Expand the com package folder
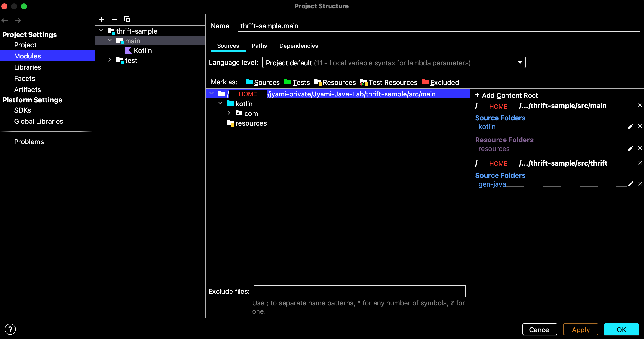Screen dimensions: 644x339 (229, 113)
